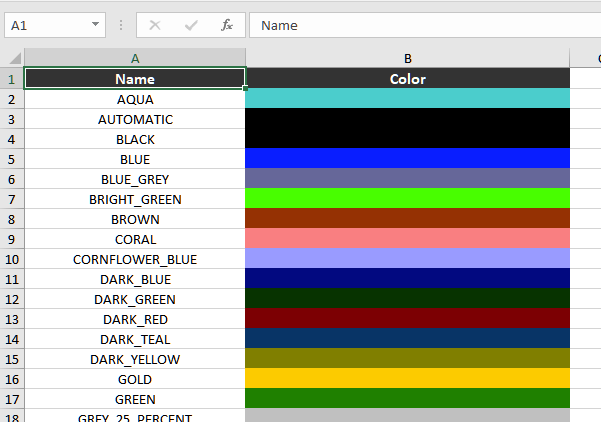This screenshot has height=422, width=601.
Task: Click the BLACK name cell
Action: (135, 139)
